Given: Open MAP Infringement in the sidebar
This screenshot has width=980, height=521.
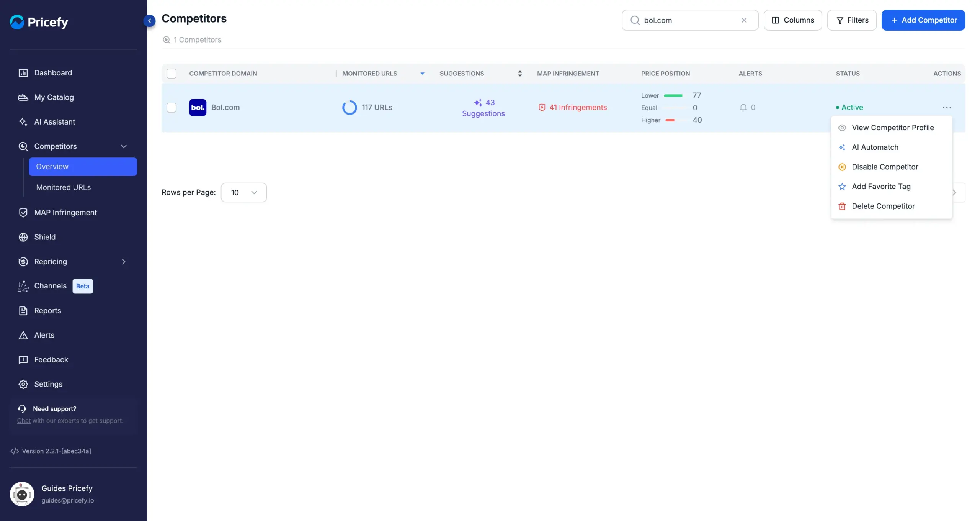Looking at the screenshot, I should point(65,213).
